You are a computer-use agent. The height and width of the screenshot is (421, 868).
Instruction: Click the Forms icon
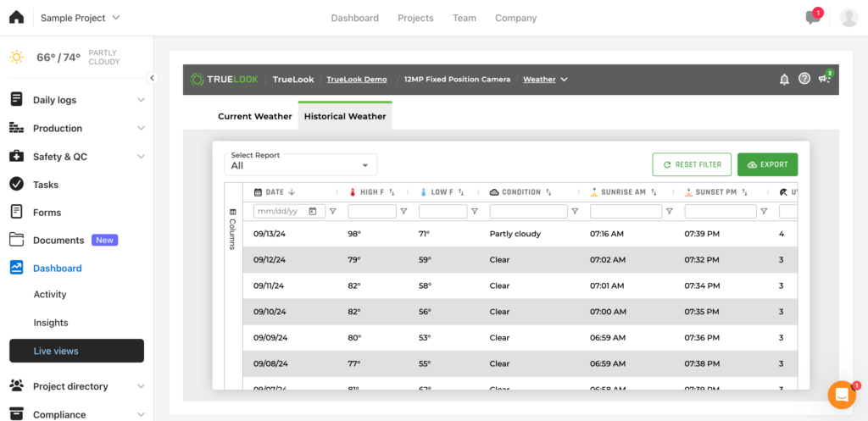click(x=17, y=212)
